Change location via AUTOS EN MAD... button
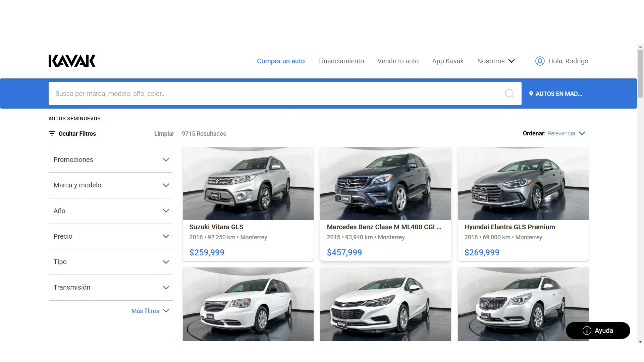Viewport: 644px width, 362px height. pyautogui.click(x=555, y=94)
